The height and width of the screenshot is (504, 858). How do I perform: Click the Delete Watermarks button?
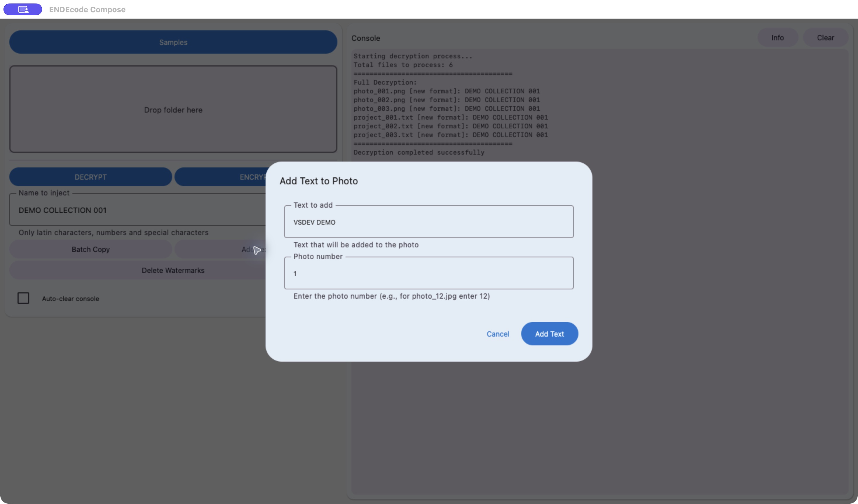tap(137, 270)
